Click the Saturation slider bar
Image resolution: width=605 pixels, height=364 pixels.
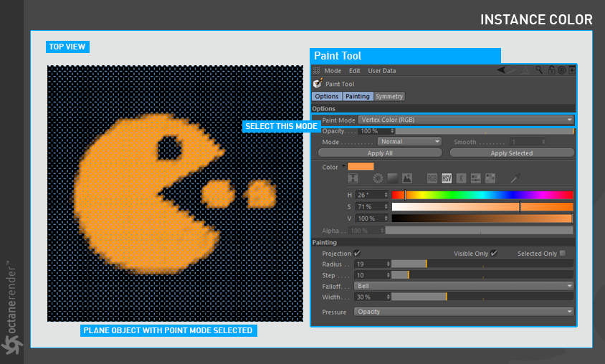[x=482, y=206]
